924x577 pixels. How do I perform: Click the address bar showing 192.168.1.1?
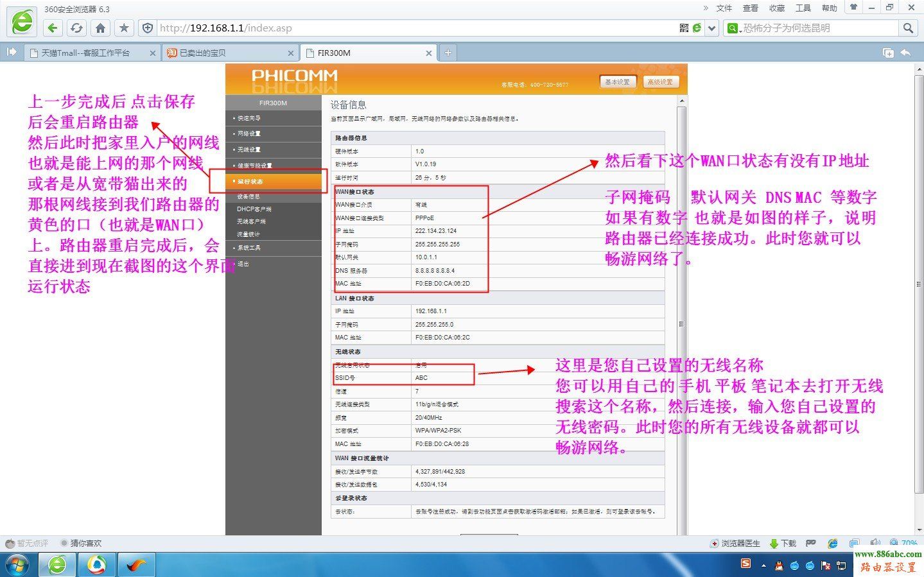click(x=257, y=28)
